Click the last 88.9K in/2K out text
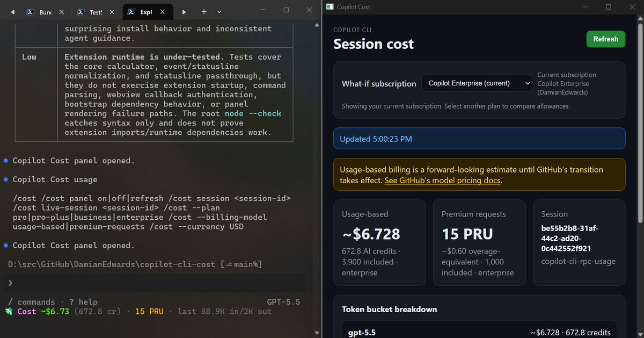Viewport: 644px width, 338px height. [224, 312]
